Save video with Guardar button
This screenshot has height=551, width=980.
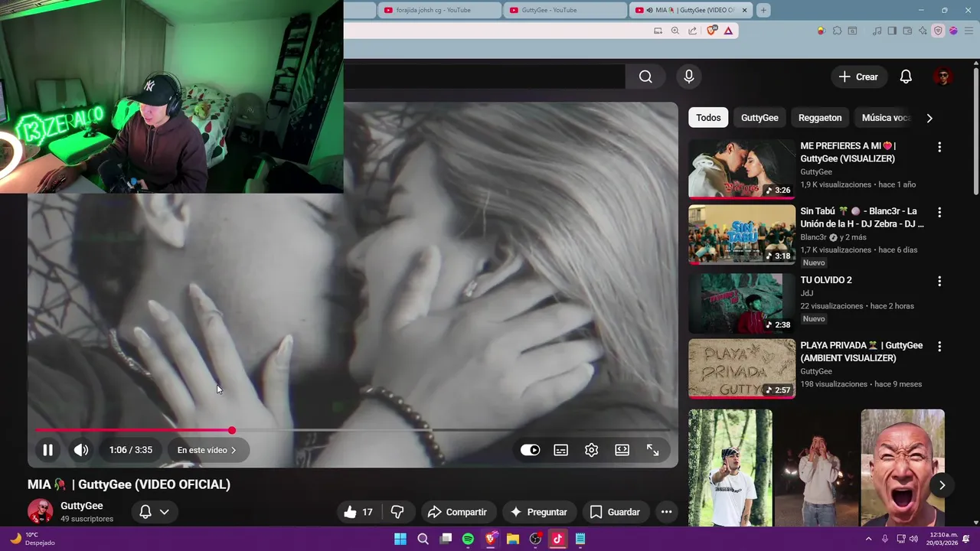pyautogui.click(x=615, y=512)
